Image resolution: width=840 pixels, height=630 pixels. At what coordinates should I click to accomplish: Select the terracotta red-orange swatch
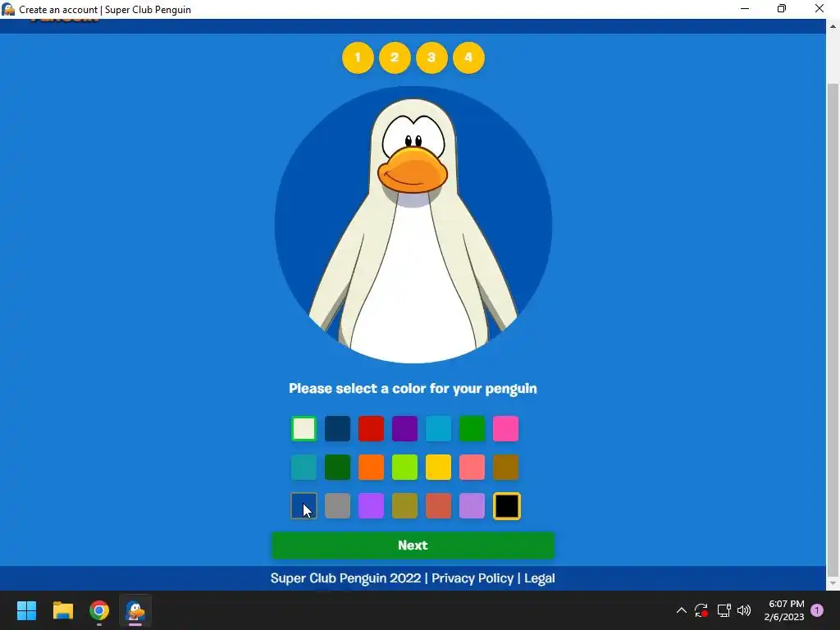[438, 505]
